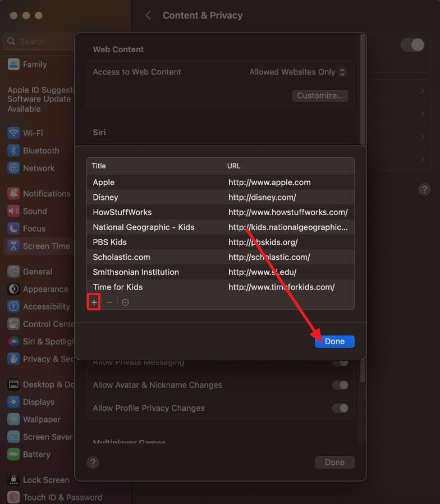
Task: Toggle Allow Avatar & Nickname Changes
Action: click(x=340, y=385)
